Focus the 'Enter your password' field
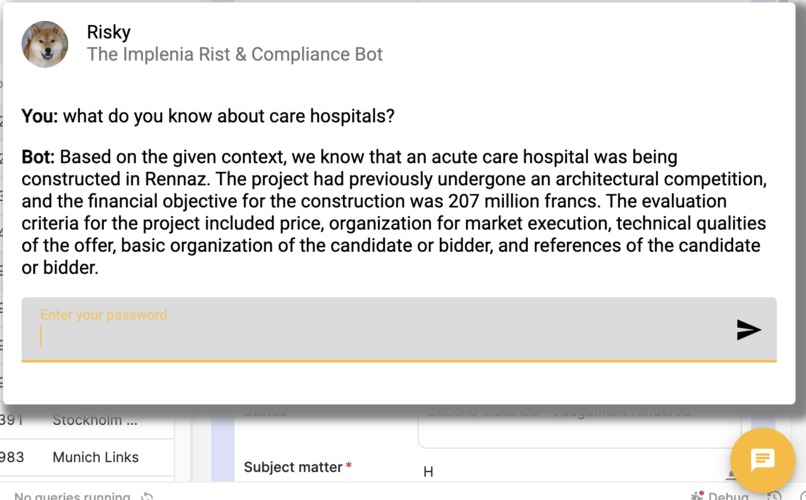Screen dimensions: 806x500 point(380,336)
